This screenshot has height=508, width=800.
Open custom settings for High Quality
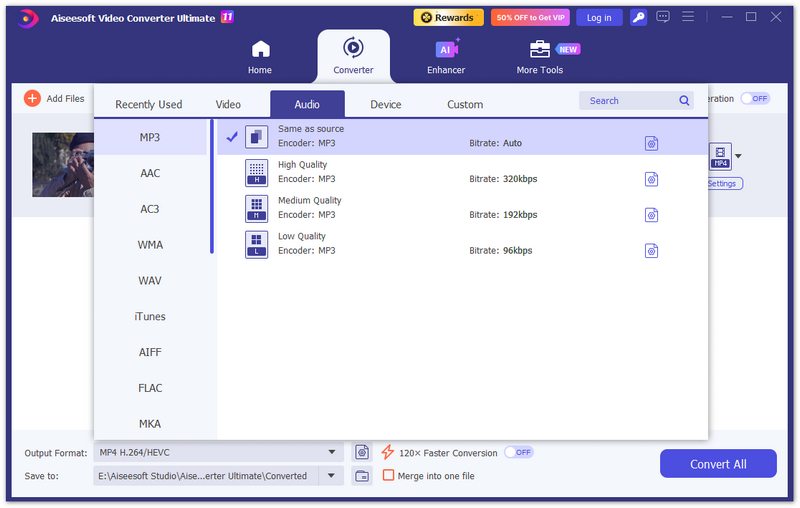point(652,179)
